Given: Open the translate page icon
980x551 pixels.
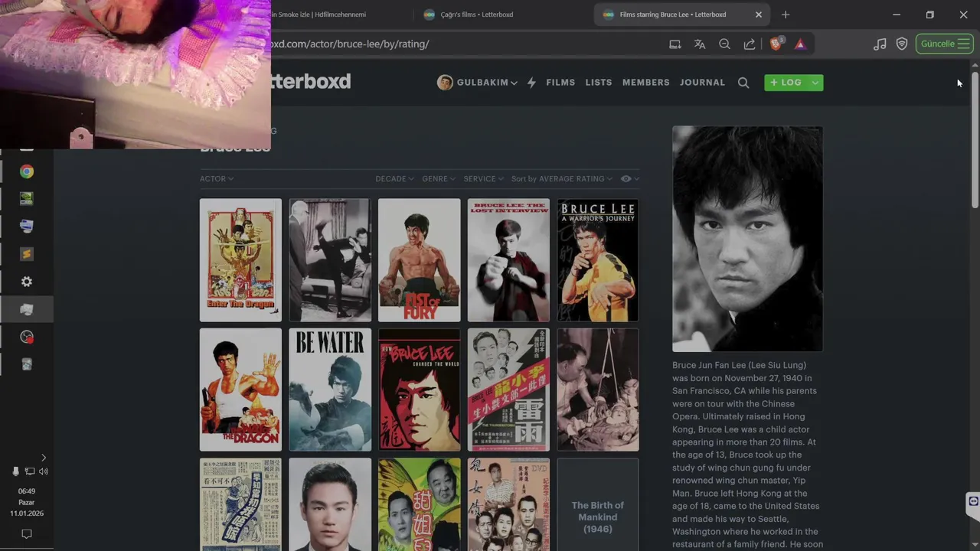Looking at the screenshot, I should [x=699, y=44].
